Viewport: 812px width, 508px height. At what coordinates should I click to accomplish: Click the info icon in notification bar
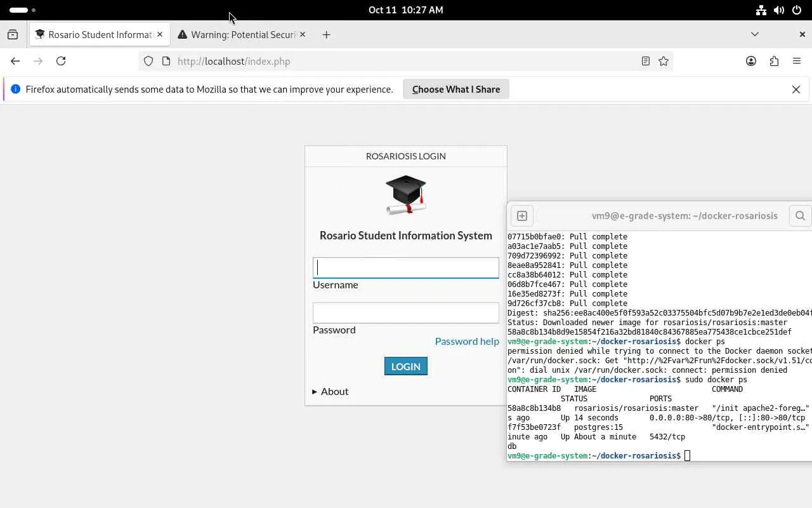[16, 89]
